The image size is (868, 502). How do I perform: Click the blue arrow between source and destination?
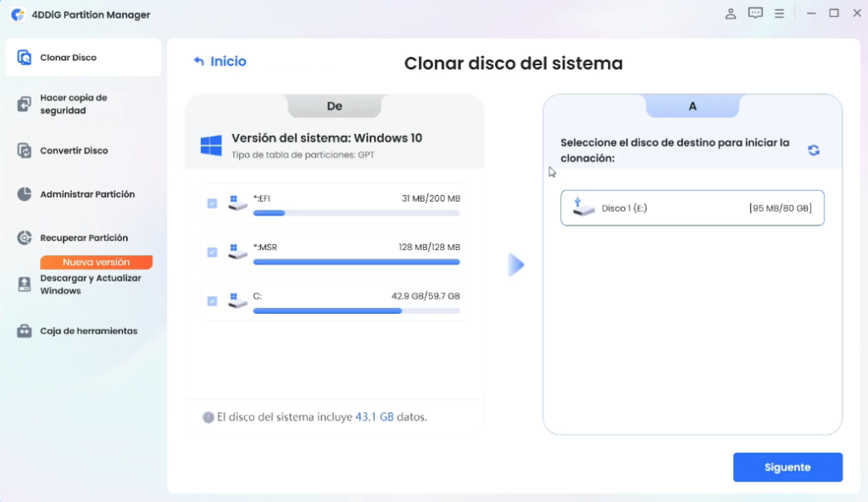(x=515, y=265)
